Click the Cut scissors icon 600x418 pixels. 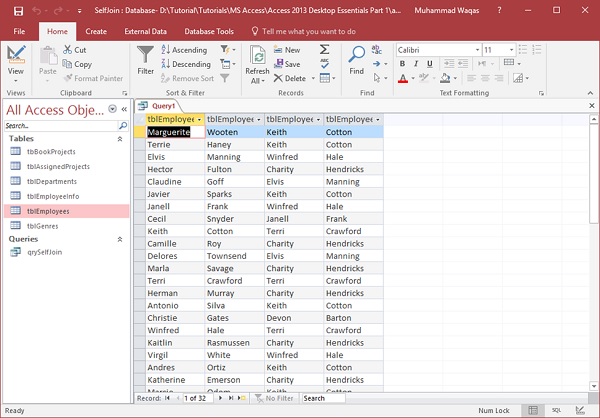[67, 49]
